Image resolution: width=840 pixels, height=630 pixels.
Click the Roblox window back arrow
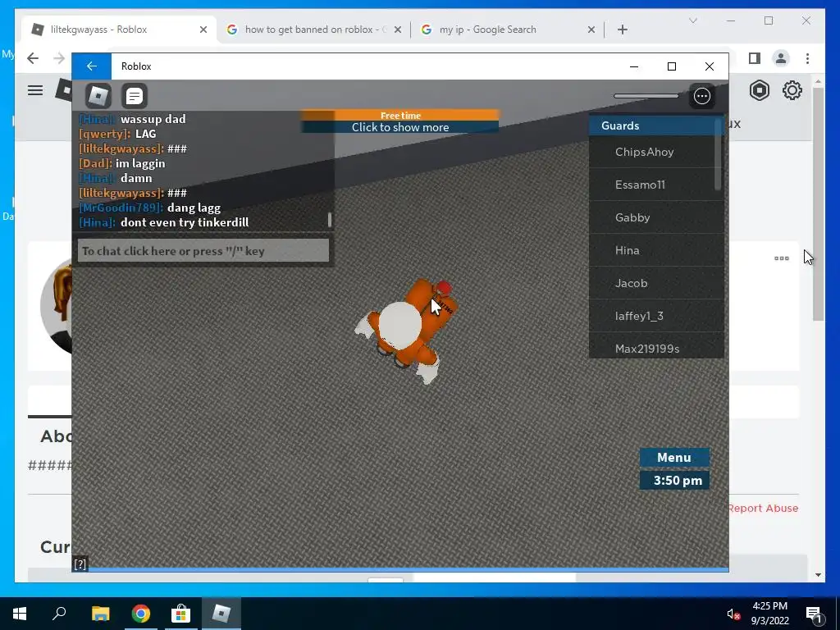coord(92,66)
